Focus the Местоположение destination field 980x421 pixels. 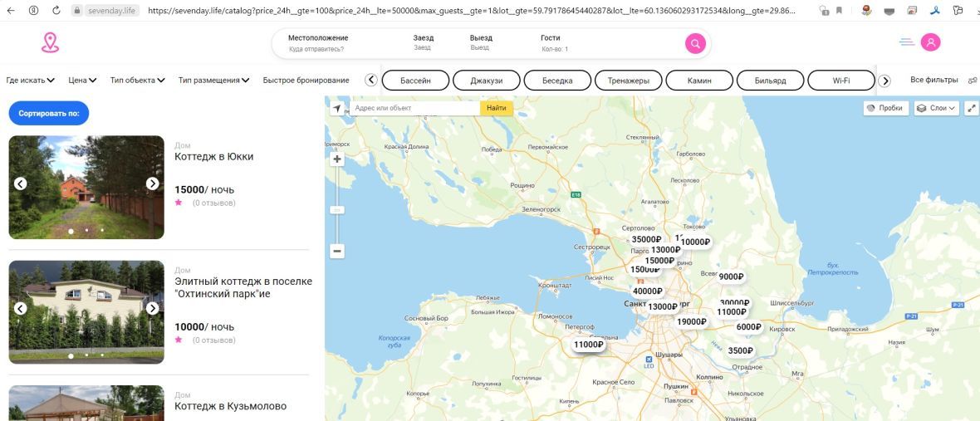(318, 42)
